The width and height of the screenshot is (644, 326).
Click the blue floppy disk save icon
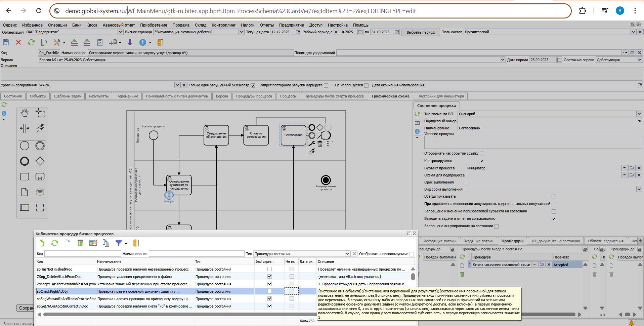coord(6,42)
